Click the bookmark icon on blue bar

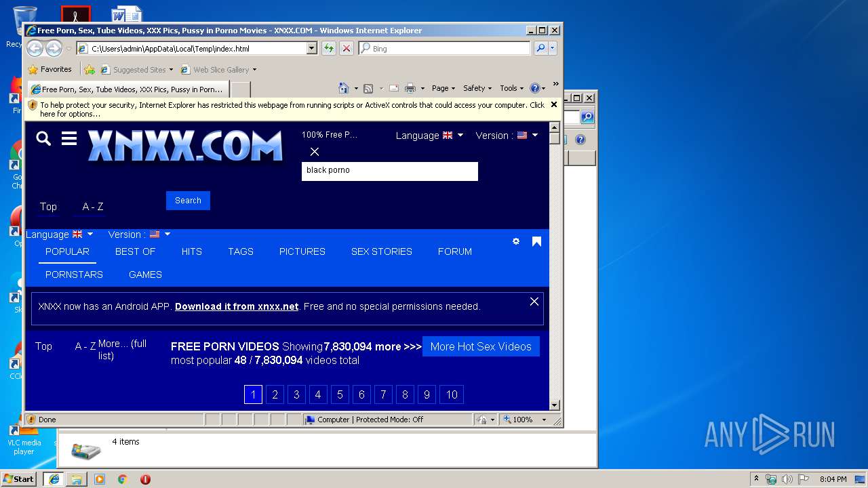536,241
